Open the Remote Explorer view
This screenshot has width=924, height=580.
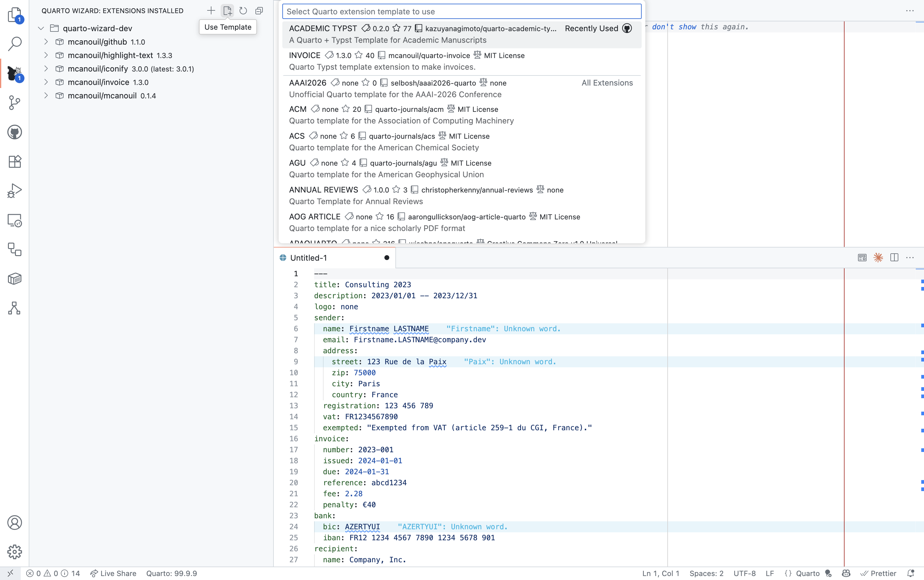pyautogui.click(x=15, y=220)
